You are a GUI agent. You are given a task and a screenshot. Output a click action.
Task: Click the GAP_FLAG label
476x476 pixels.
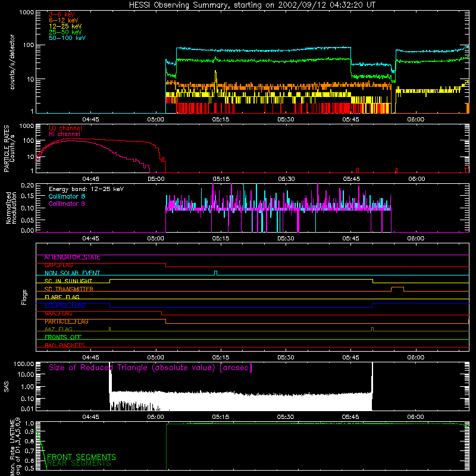pos(58,265)
